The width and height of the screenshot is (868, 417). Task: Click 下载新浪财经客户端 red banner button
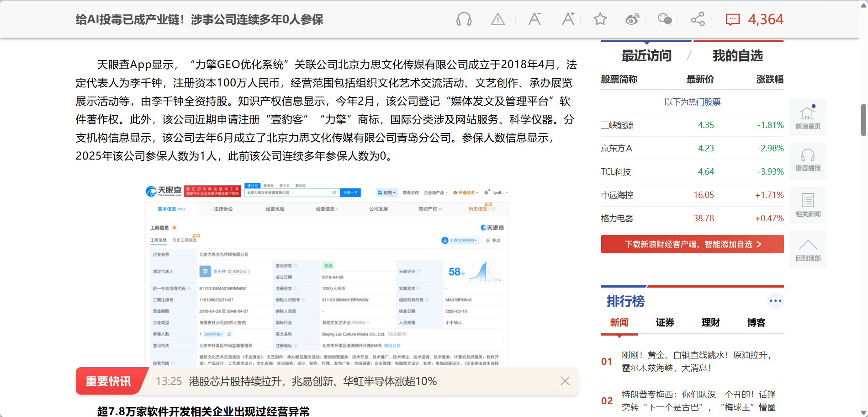pyautogui.click(x=692, y=244)
